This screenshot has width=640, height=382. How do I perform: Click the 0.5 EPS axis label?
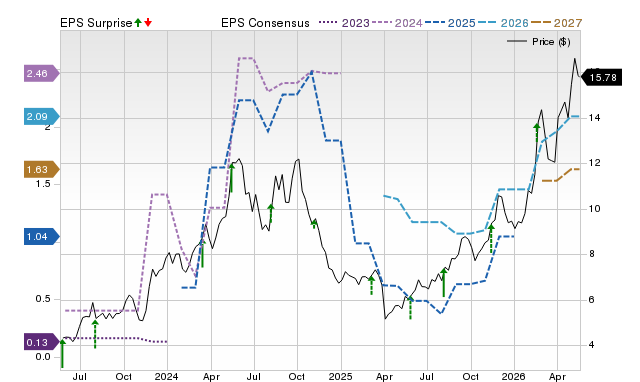(x=42, y=299)
